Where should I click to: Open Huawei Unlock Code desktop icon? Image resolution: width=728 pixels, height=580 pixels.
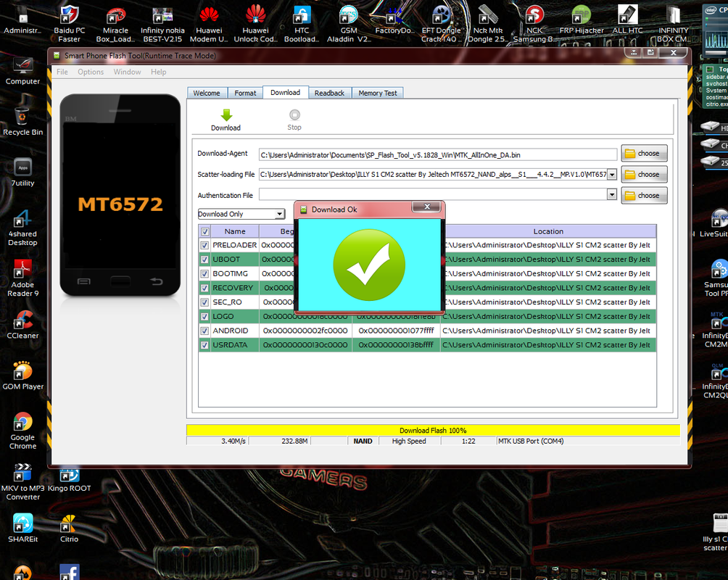(x=255, y=23)
